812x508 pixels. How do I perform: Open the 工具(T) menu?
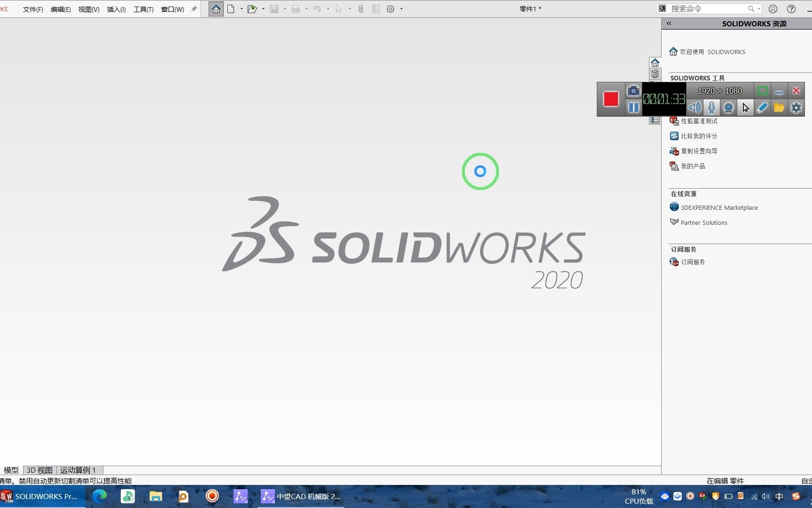143,9
